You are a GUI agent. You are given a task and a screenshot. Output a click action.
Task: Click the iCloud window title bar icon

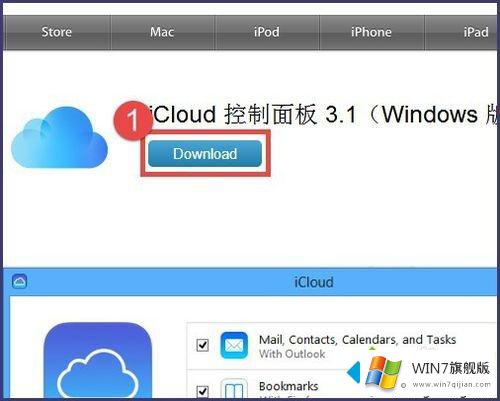[x=19, y=282]
